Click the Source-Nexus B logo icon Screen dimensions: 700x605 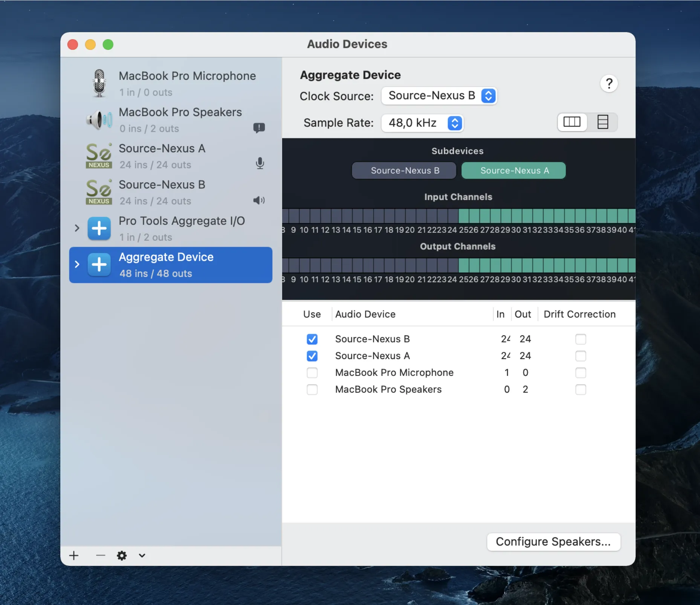point(99,192)
